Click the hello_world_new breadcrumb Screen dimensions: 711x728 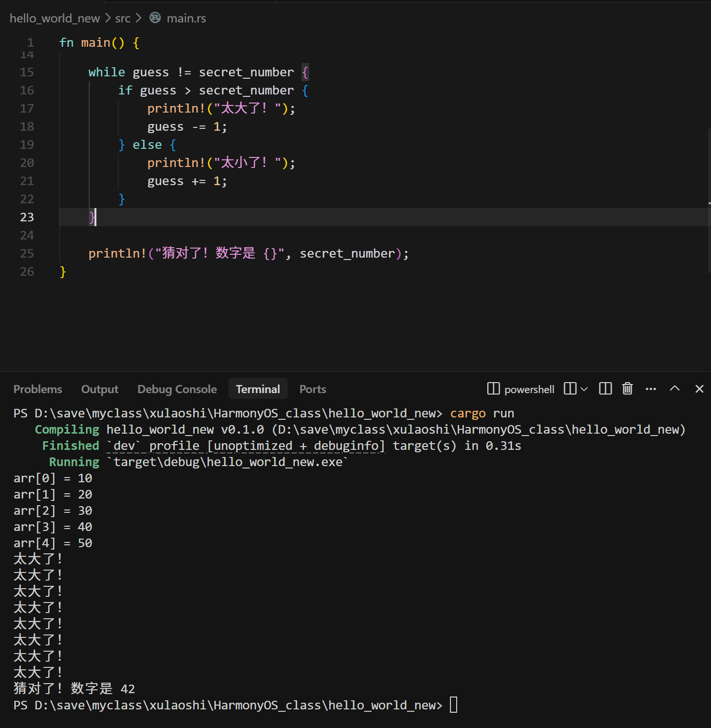pos(55,18)
